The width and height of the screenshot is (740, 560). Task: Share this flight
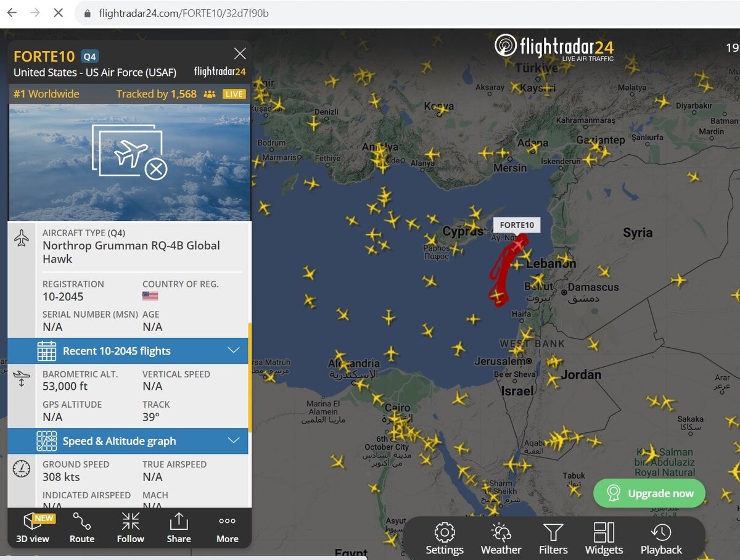coord(179,528)
